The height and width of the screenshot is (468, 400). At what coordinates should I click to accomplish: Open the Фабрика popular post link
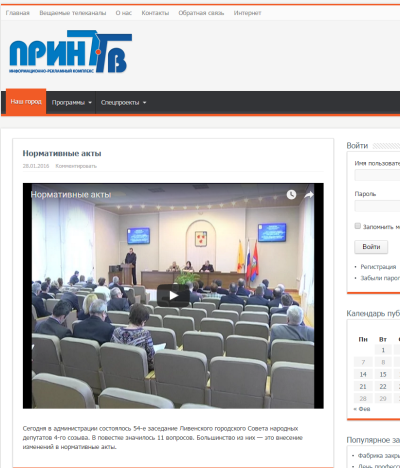coord(379,456)
